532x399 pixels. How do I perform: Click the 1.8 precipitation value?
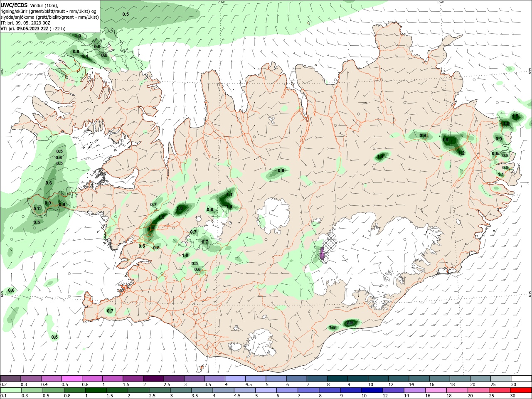(x=180, y=209)
